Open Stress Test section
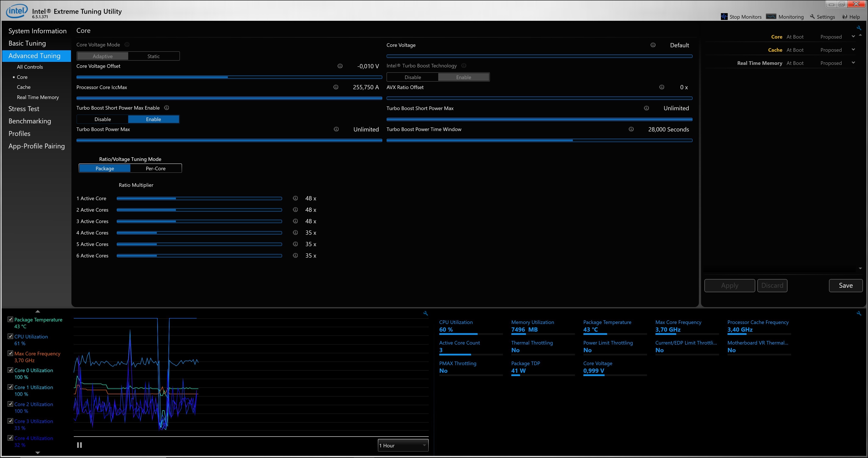 (24, 109)
